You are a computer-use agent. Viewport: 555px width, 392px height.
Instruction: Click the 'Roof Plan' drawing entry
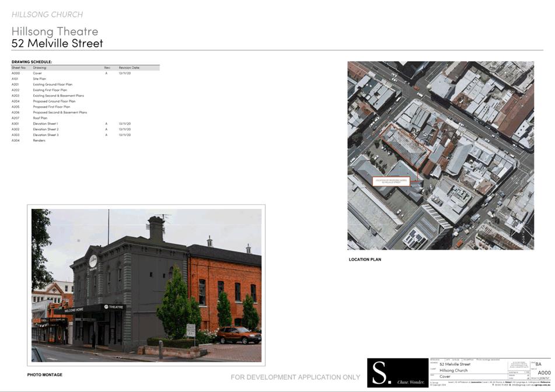click(40, 118)
